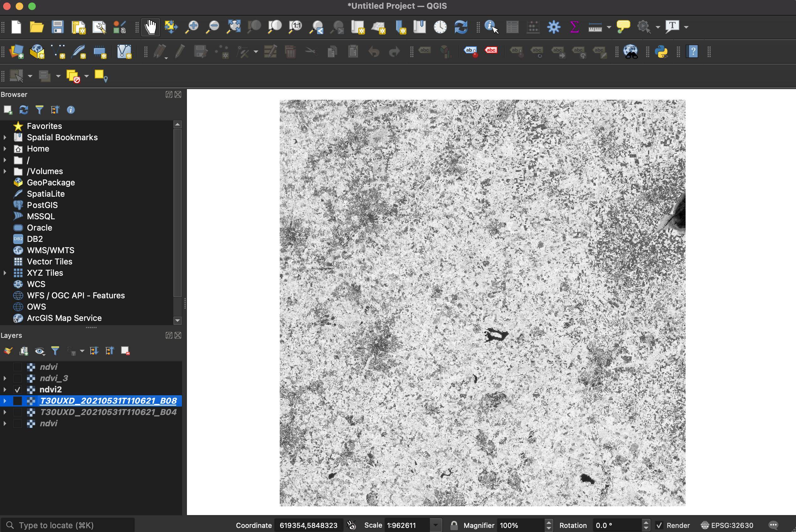Expand the ndvi2 layer legend
The image size is (796, 532).
(x=5, y=390)
